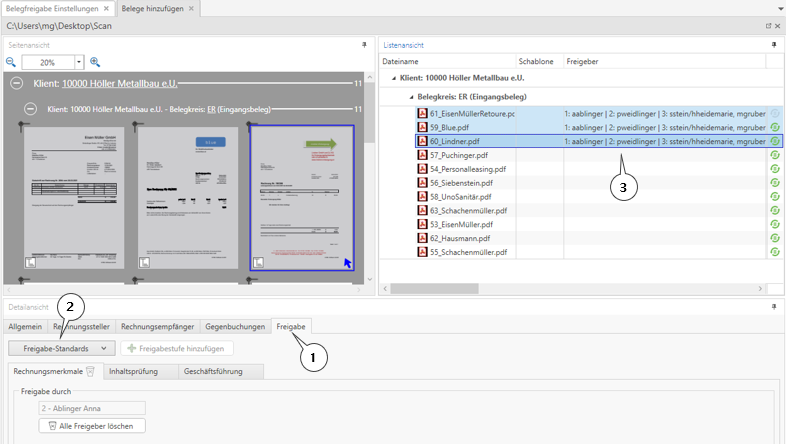Select file name 53_EisenMüller.pdf
Image resolution: width=786 pixels, height=444 pixels.
click(461, 225)
